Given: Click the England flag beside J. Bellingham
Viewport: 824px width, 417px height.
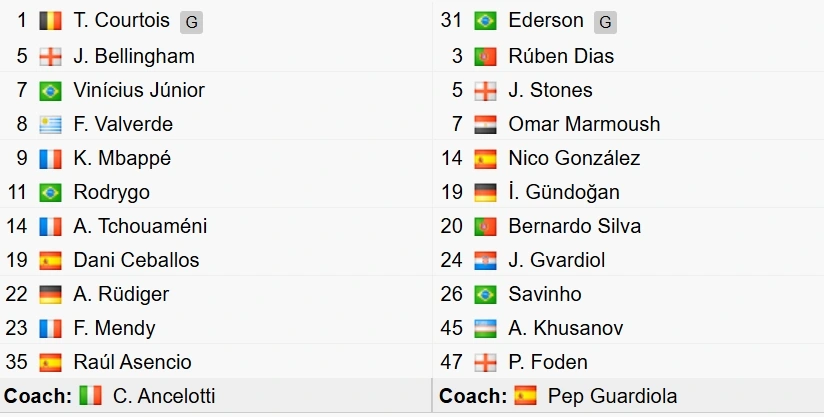Looking at the screenshot, I should coord(50,57).
